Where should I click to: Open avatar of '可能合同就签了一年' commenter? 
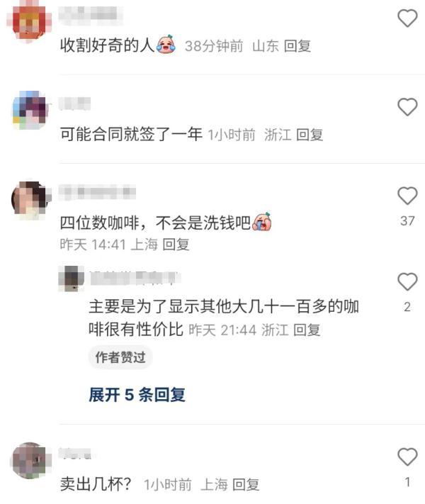tap(30, 110)
